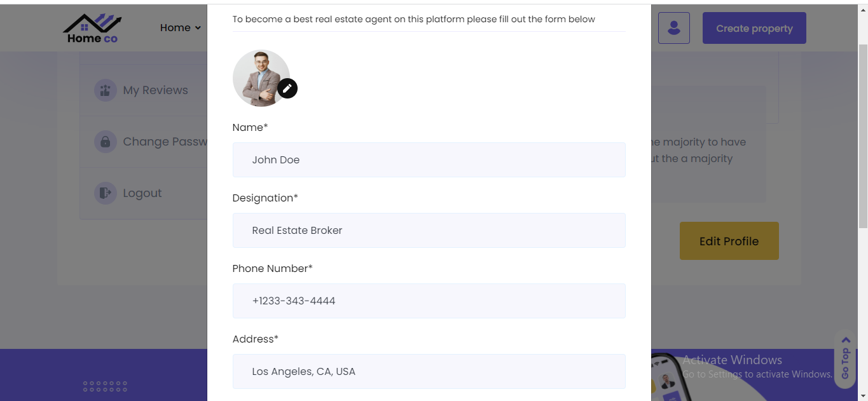This screenshot has height=401, width=868.
Task: Click the agent profile photo
Action: tap(259, 78)
